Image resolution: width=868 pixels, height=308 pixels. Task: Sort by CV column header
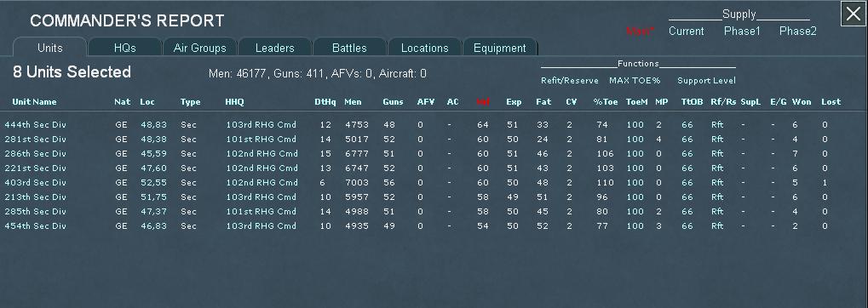pyautogui.click(x=572, y=102)
